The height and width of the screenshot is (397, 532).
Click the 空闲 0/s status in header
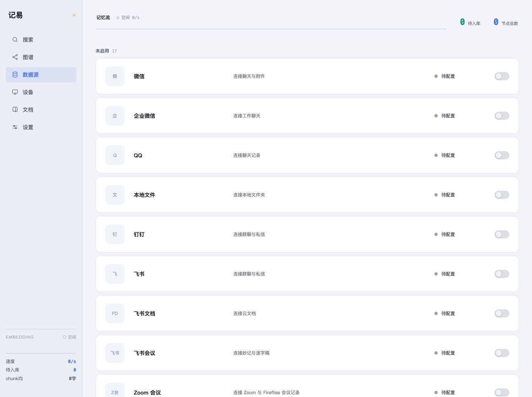point(128,18)
